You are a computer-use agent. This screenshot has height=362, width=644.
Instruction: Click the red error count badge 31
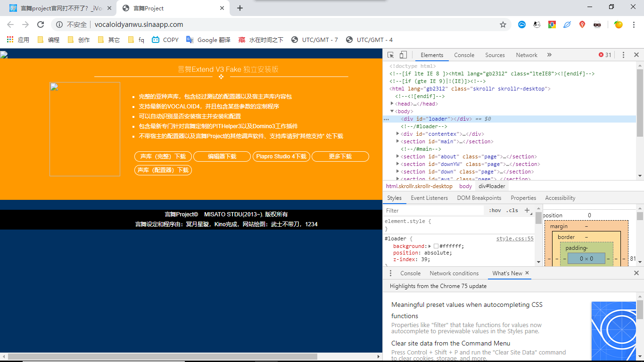coord(605,55)
